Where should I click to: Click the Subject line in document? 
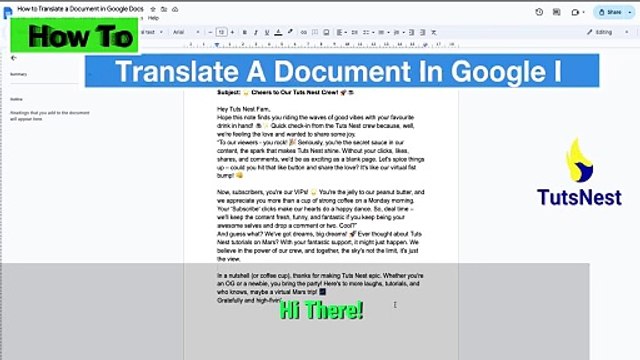tap(285, 93)
